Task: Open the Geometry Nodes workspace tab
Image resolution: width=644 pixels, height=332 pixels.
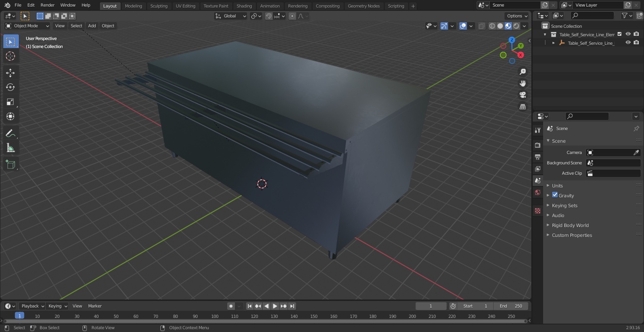Action: click(x=363, y=6)
